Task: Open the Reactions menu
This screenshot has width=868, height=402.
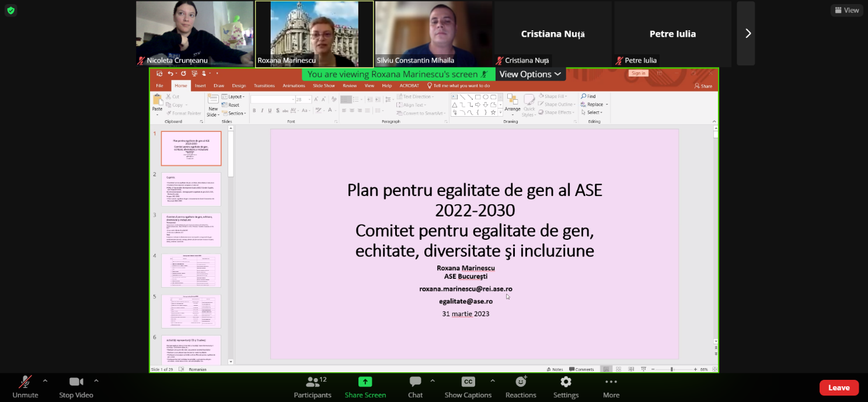Action: pyautogui.click(x=521, y=387)
